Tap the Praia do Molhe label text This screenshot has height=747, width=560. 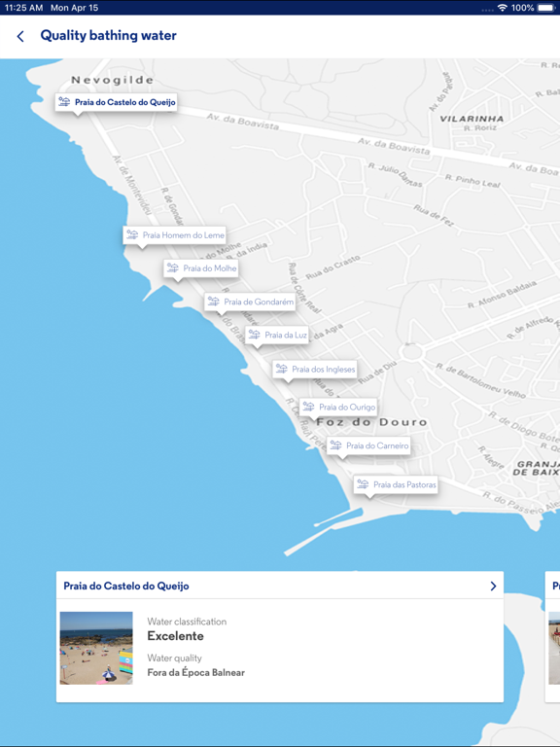pos(210,268)
